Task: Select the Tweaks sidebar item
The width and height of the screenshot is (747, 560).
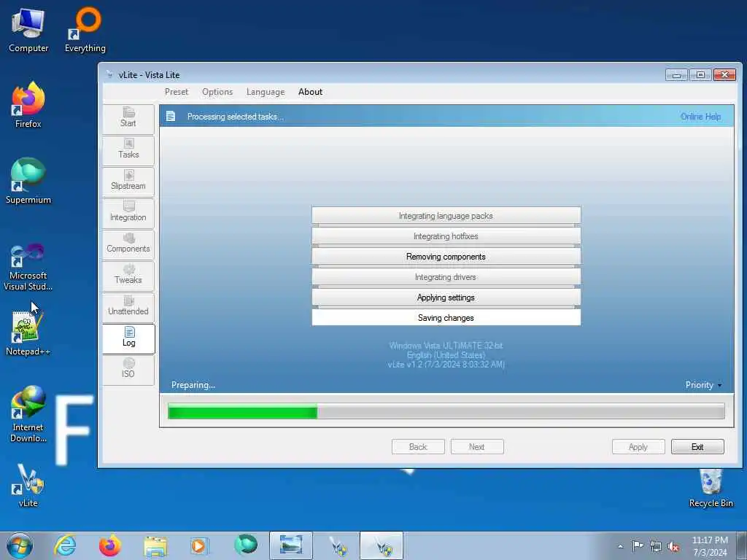Action: pos(128,275)
